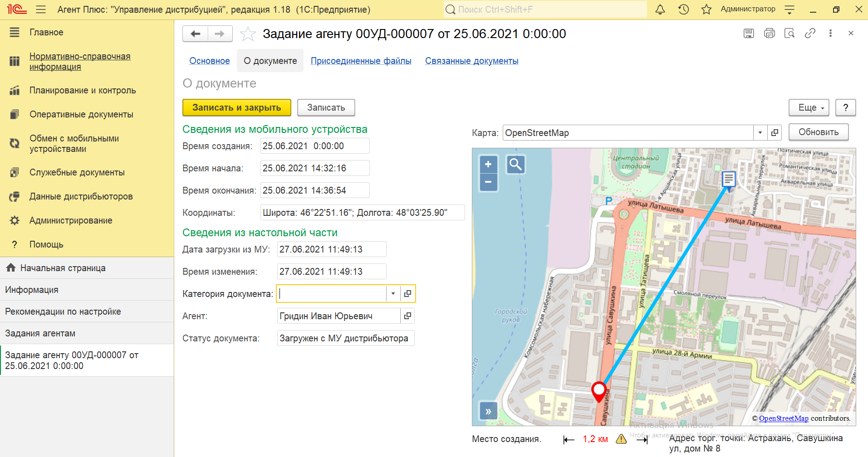Screen dimensions: 868x457
Task: Click the Координаты field
Action: 363,213
